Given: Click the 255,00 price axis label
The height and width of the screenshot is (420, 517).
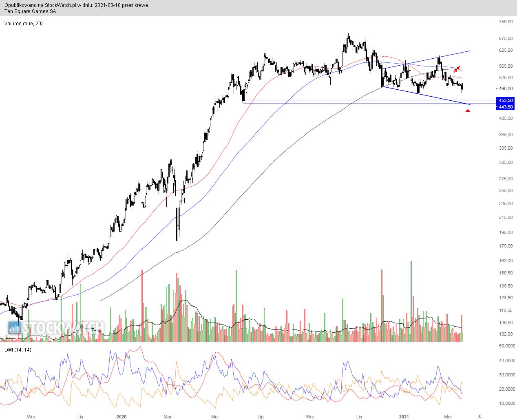Looking at the screenshot, I should click(x=506, y=190).
